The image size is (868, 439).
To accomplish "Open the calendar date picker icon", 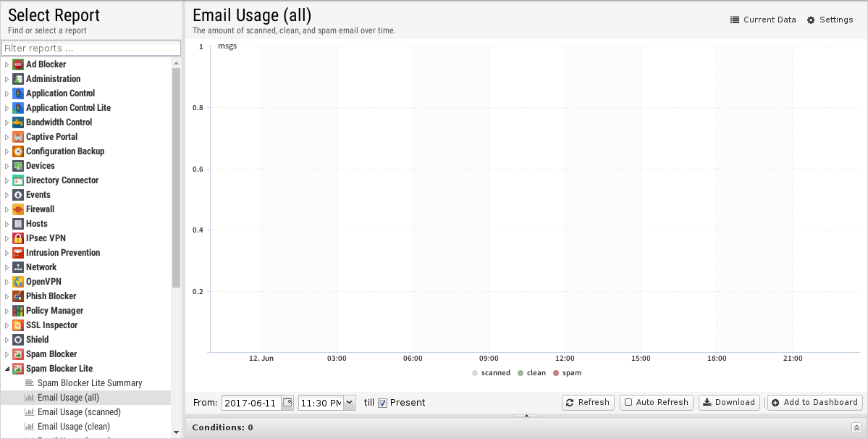I will [287, 403].
